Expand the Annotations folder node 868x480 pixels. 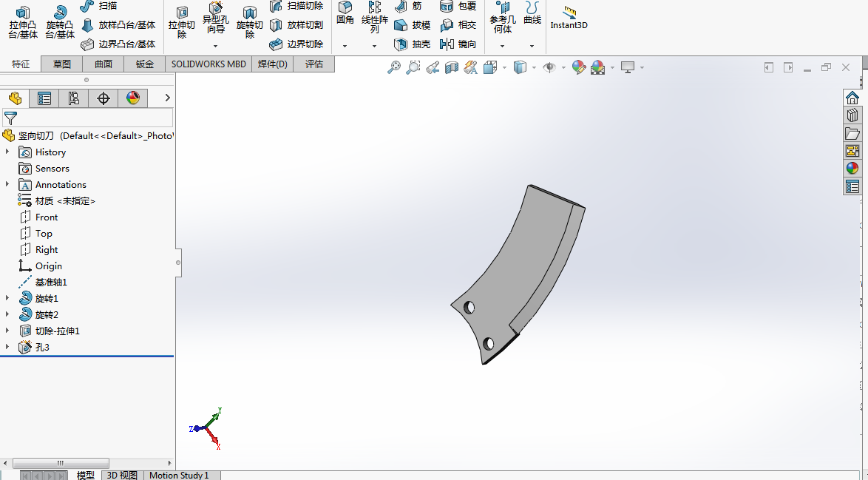pos(7,184)
